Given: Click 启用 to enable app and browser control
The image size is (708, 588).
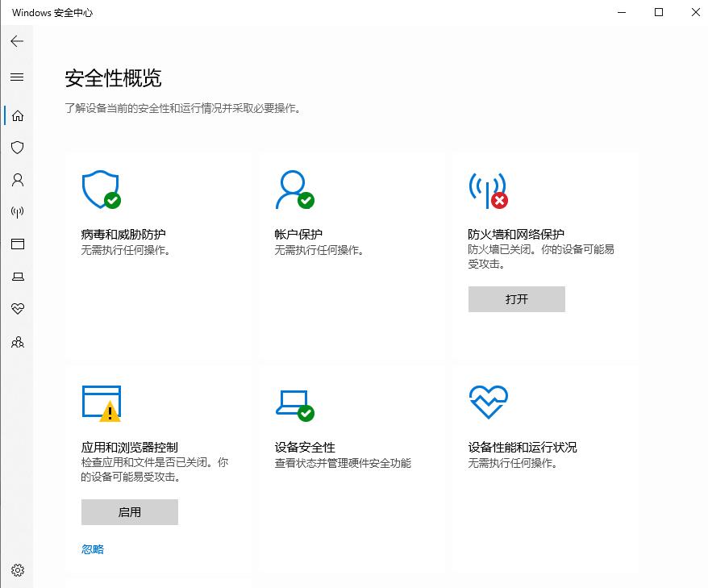Looking at the screenshot, I should (x=129, y=511).
